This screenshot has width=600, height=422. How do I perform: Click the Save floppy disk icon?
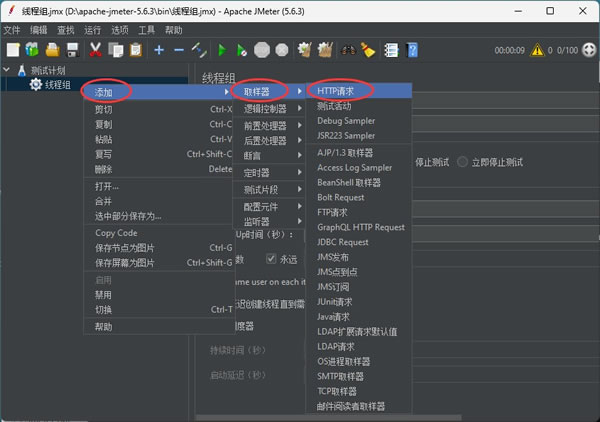point(73,50)
